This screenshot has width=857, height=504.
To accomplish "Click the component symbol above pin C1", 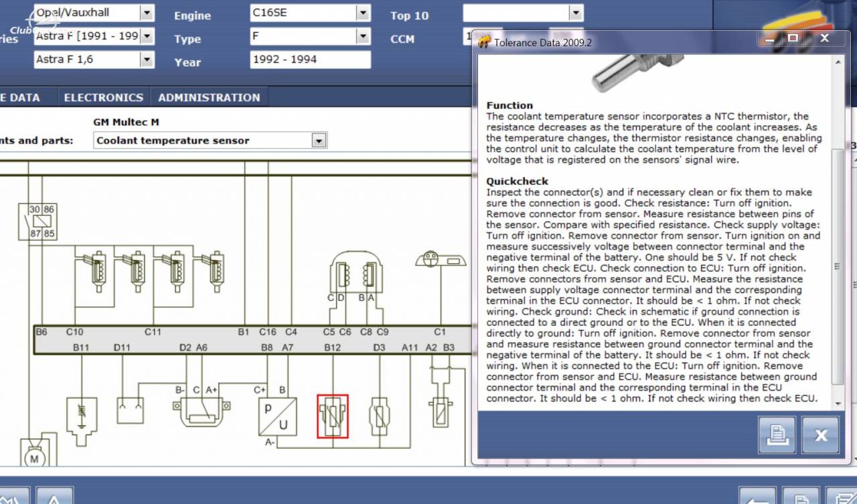I will coord(441,260).
